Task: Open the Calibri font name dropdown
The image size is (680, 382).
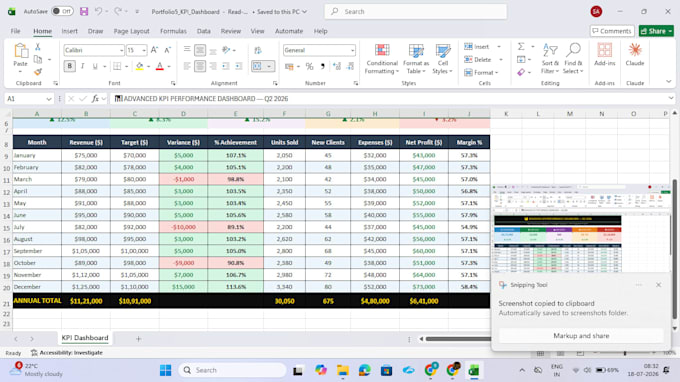Action: tap(121, 50)
